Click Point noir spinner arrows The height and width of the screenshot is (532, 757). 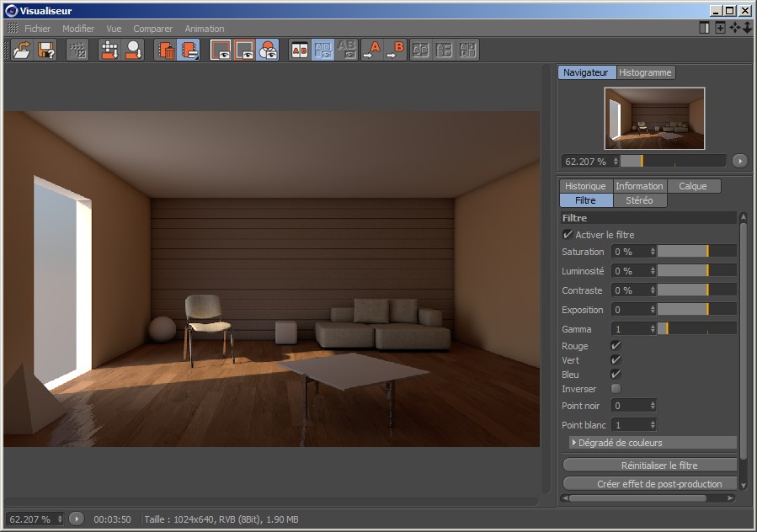coord(653,406)
